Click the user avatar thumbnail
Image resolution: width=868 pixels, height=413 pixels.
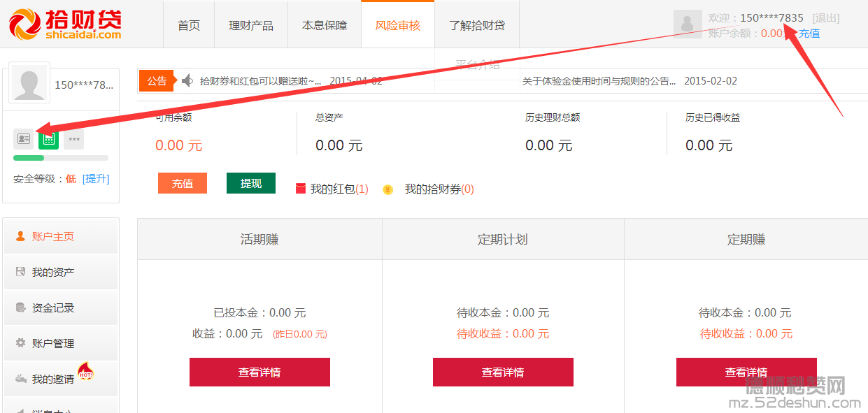point(29,82)
